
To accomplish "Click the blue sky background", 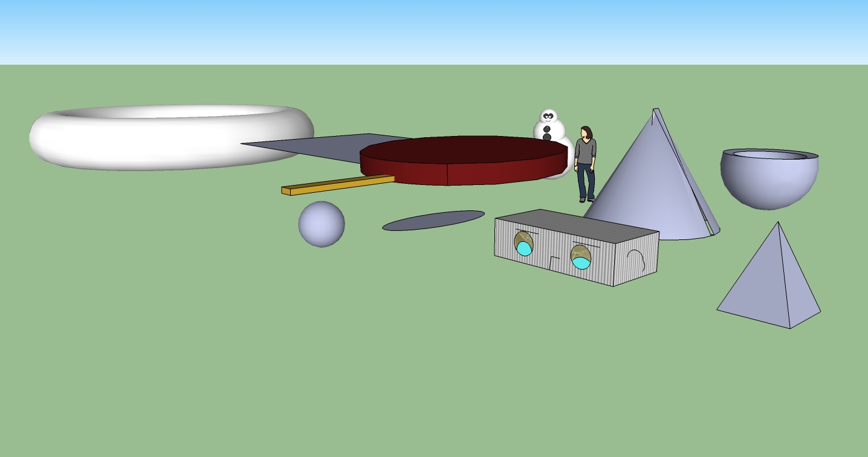I will point(423,30).
